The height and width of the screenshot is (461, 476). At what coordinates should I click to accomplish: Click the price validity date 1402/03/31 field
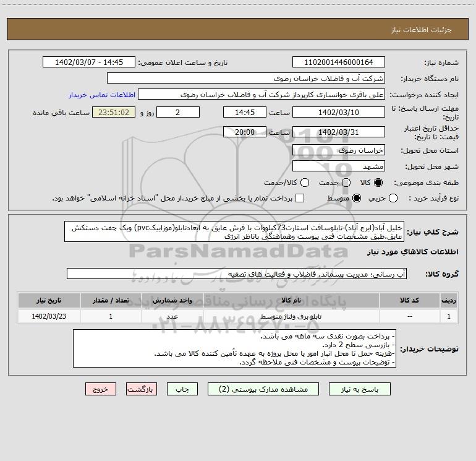[339, 132]
